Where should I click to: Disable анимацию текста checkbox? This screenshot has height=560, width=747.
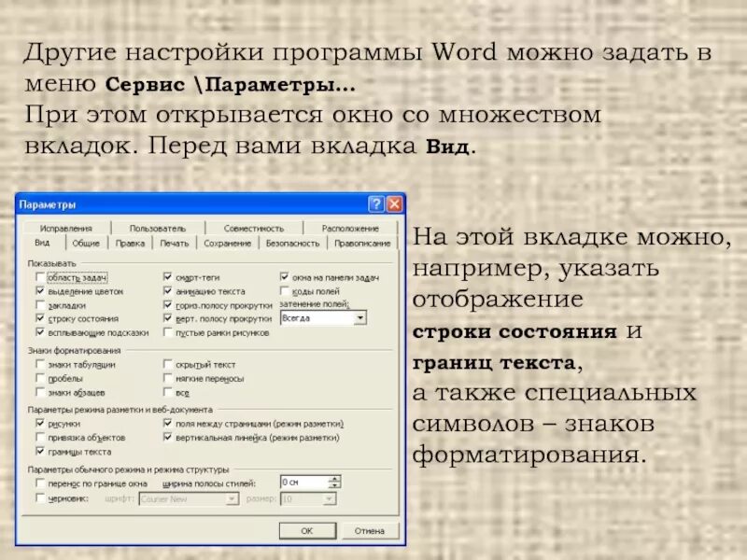click(168, 290)
